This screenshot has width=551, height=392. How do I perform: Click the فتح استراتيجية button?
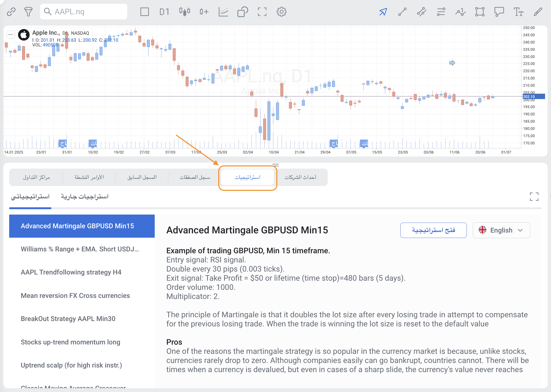click(x=433, y=230)
